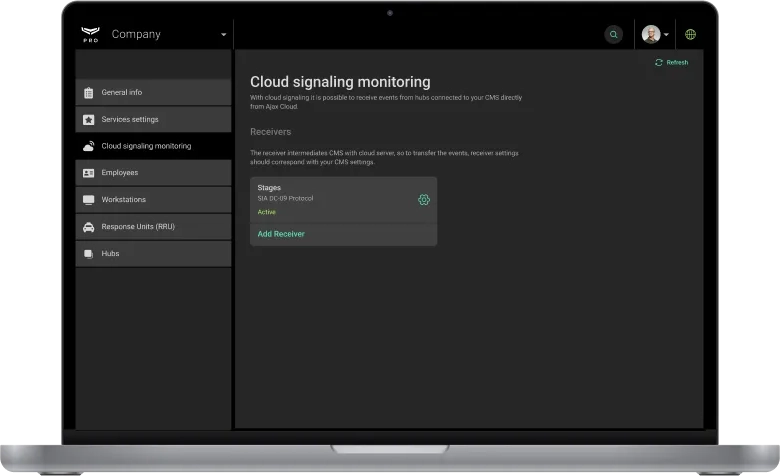Select Cloud signaling monitoring in the sidebar
Image resolution: width=780 pixels, height=476 pixels.
[146, 146]
